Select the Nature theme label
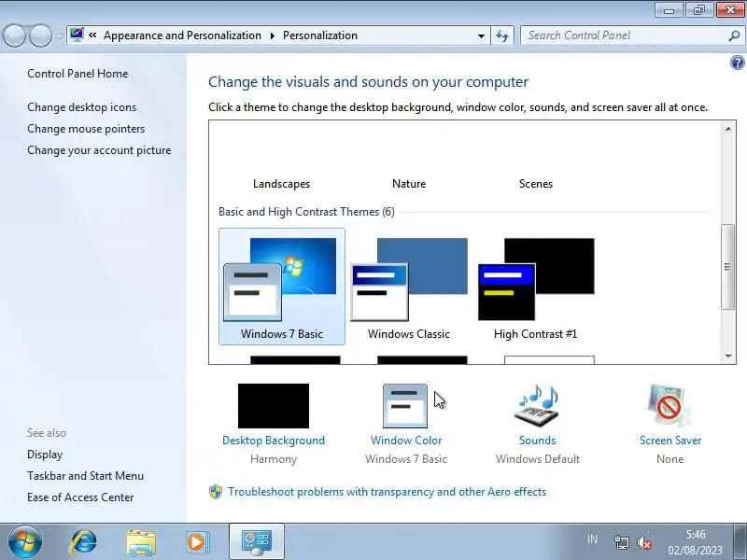Image resolution: width=747 pixels, height=560 pixels. click(409, 184)
